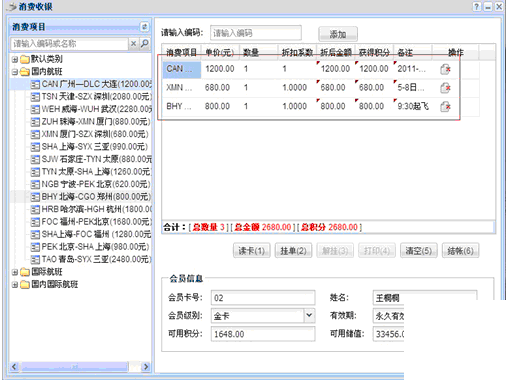Click the 1.0000 discount cell in BHY row
509x380 pixels.
pos(297,106)
